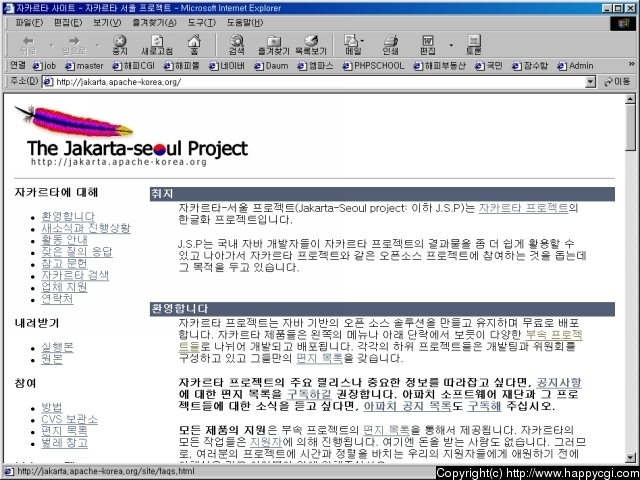
Task: Open the 방법 link under 참여
Action: click(52, 408)
